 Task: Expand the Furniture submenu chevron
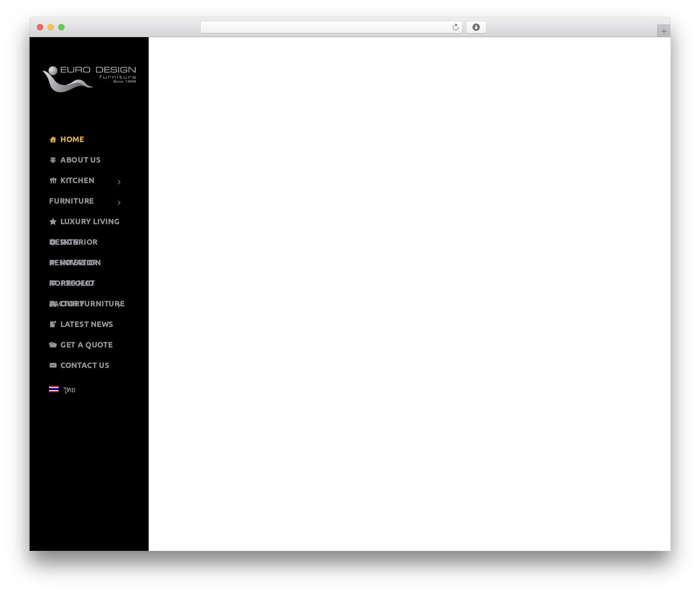coord(119,202)
